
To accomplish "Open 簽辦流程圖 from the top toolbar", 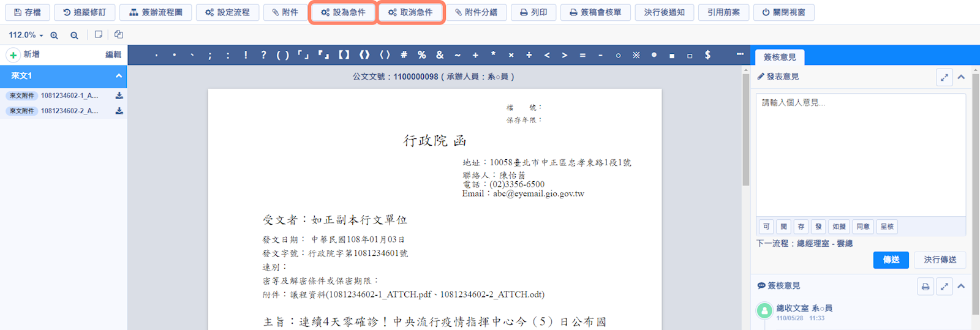I will (x=156, y=12).
